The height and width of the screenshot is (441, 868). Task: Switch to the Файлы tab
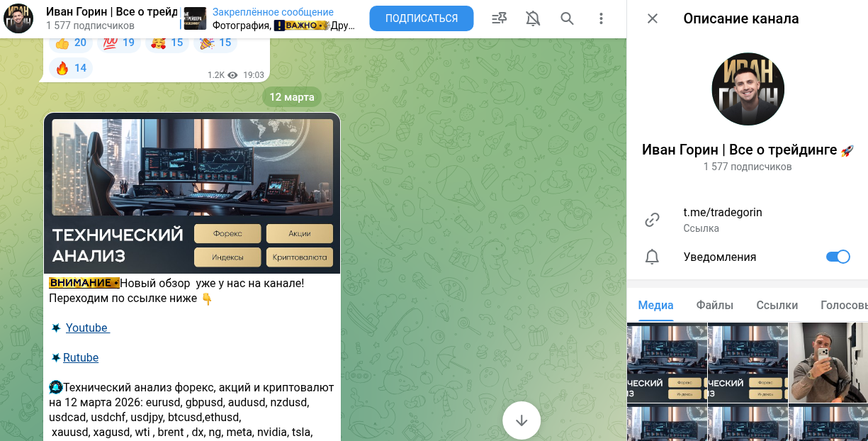(715, 305)
